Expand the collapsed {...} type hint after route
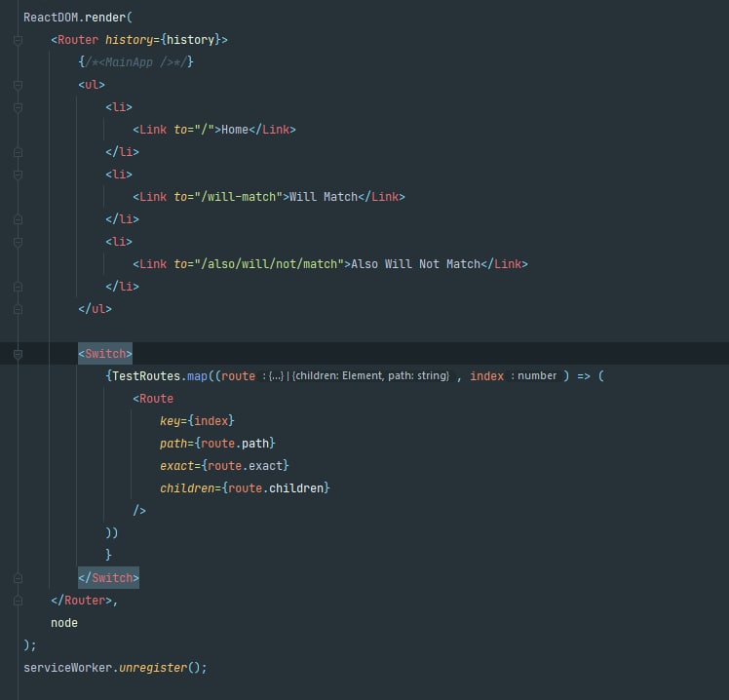Screen dimensions: 729x700 tap(276, 375)
